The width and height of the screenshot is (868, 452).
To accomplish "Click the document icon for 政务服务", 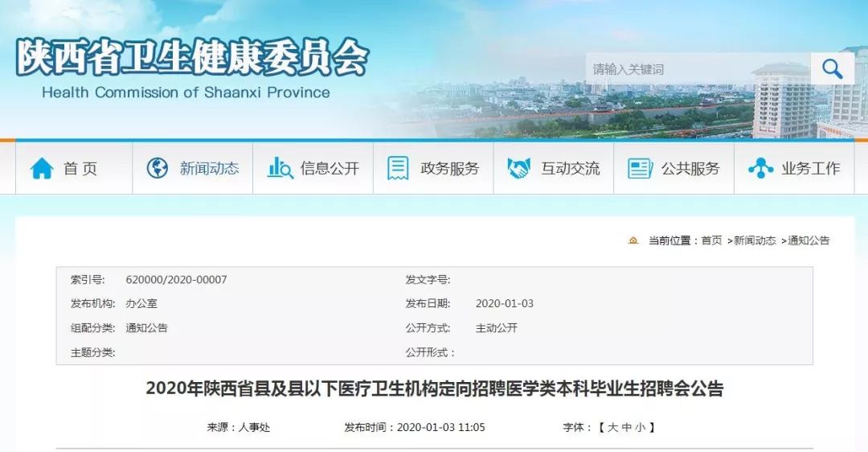I will pos(398,168).
